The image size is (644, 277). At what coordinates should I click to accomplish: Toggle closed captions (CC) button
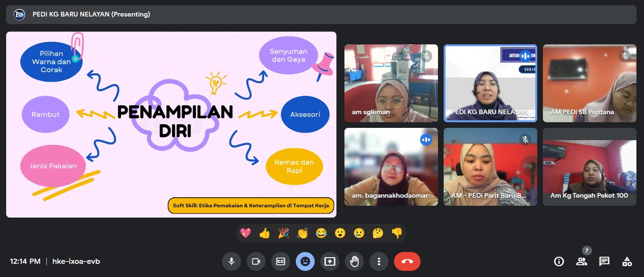pos(281,261)
